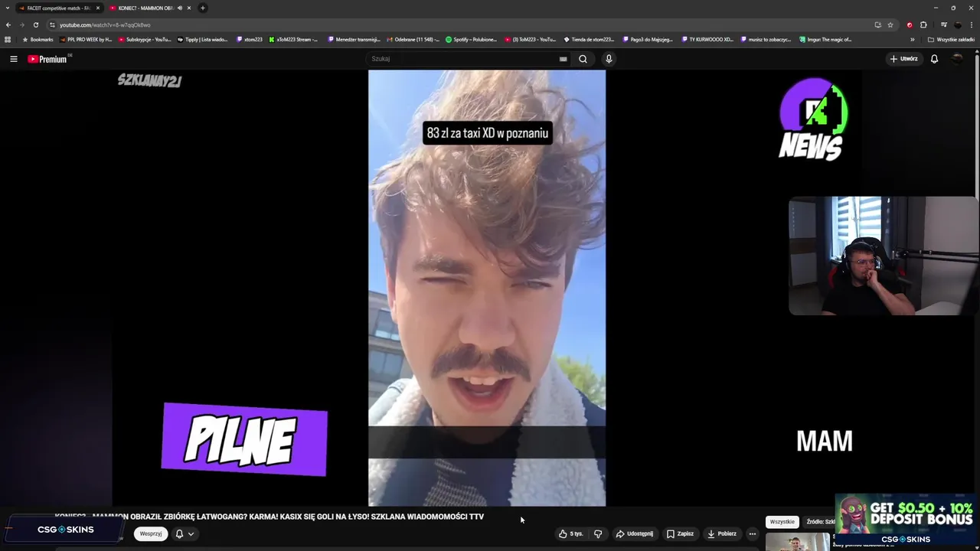The height and width of the screenshot is (551, 980).
Task: Open the Chrome three-dot menu
Action: 972,24
